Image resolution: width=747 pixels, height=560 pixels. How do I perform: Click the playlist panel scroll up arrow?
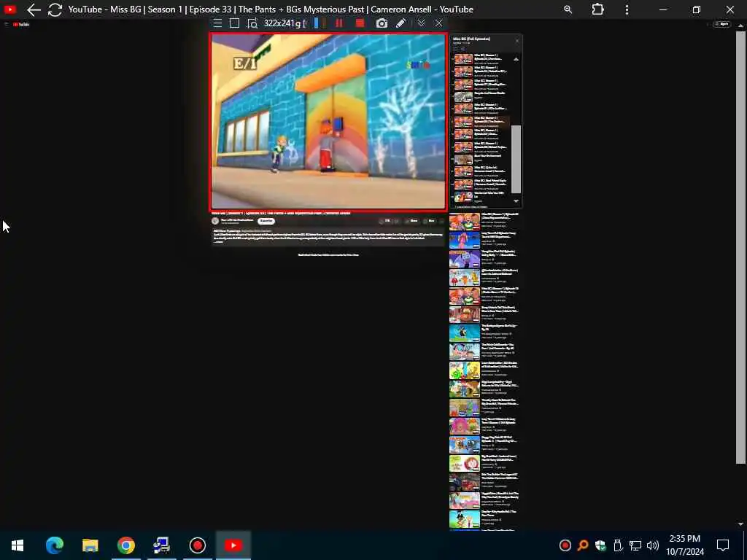[516, 59]
